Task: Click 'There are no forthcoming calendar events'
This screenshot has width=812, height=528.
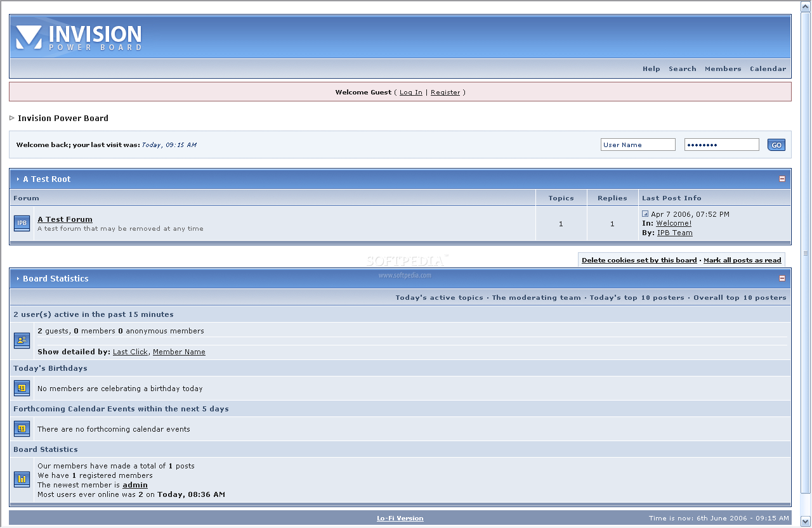Action: [x=114, y=429]
